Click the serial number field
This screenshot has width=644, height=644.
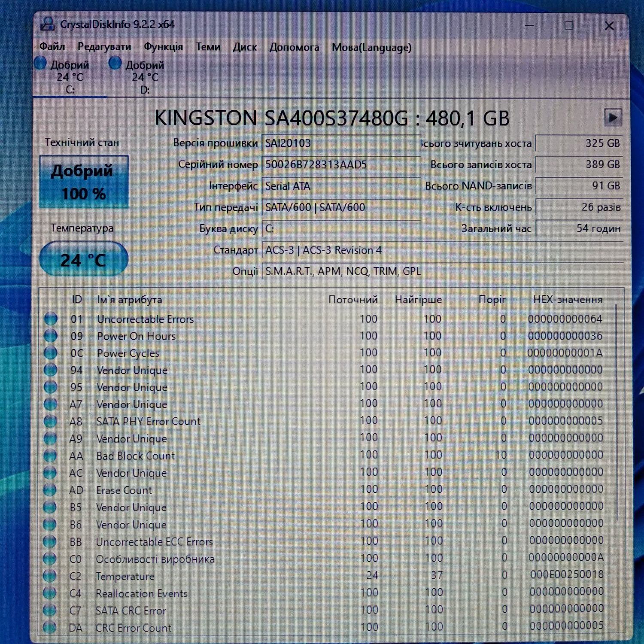(341, 164)
